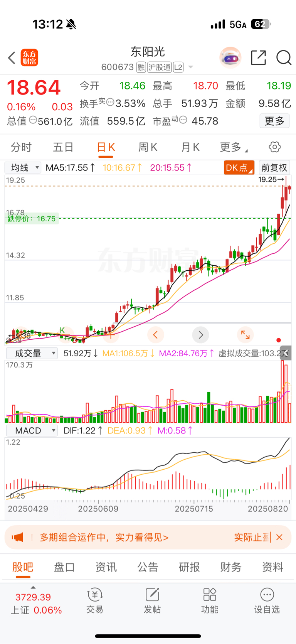The image size is (296, 644).
Task: Close the promotion banner
Action: pyautogui.click(x=279, y=537)
